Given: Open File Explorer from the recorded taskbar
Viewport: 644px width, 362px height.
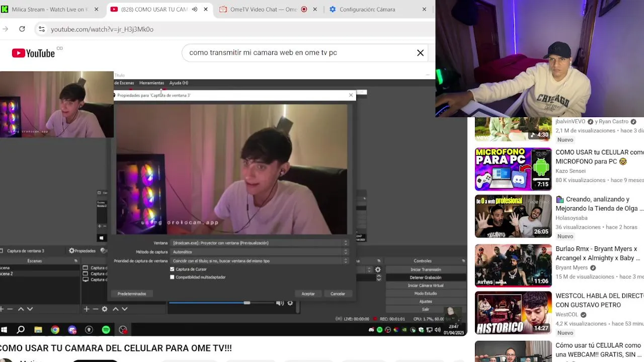Looking at the screenshot, I should [38, 330].
